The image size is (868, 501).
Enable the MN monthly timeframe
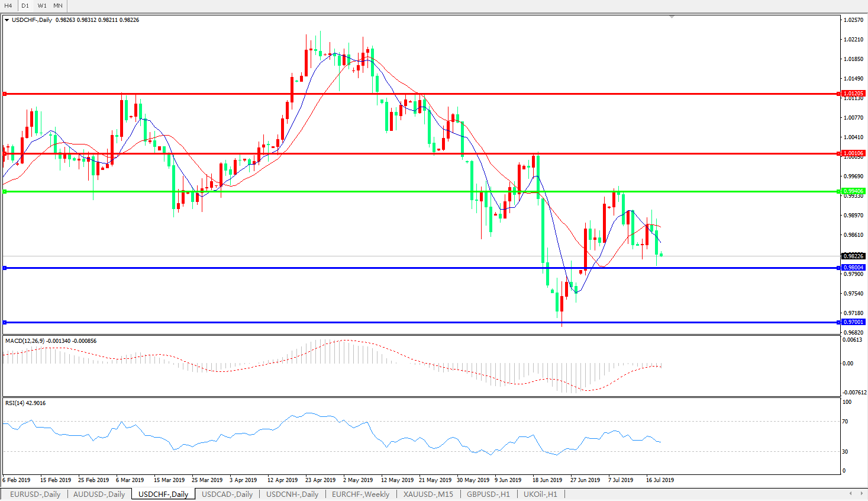click(x=58, y=5)
